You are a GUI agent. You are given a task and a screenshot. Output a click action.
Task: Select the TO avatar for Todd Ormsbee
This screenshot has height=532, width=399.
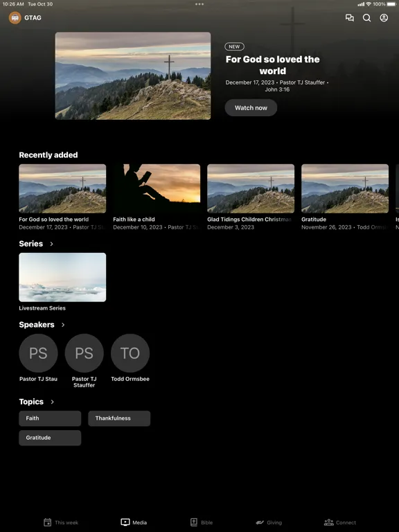pyautogui.click(x=130, y=353)
